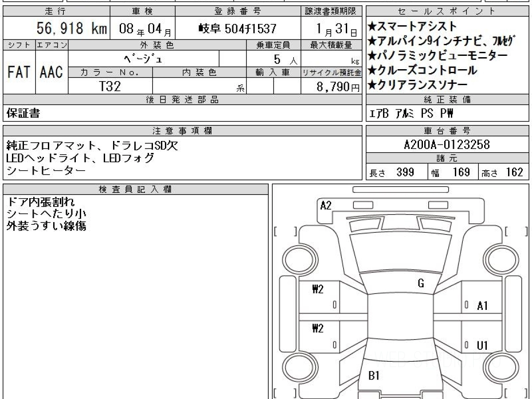Viewport: 532px width, 399px height.
Task: Select the recycle deposit 8,790円
Action: point(338,86)
